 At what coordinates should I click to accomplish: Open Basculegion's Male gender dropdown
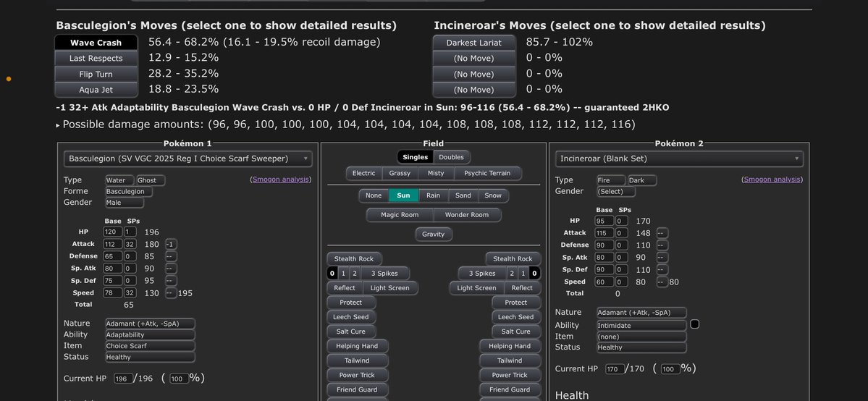(x=125, y=203)
